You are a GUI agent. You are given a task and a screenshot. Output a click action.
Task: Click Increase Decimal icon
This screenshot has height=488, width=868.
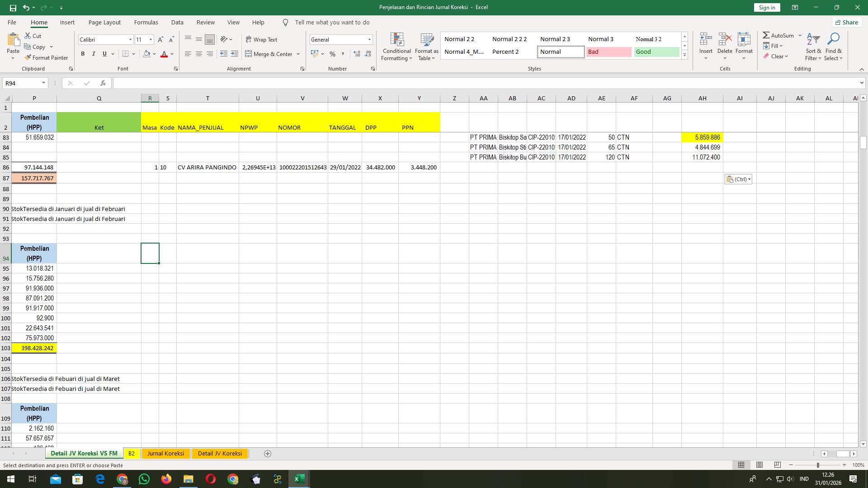tap(357, 54)
